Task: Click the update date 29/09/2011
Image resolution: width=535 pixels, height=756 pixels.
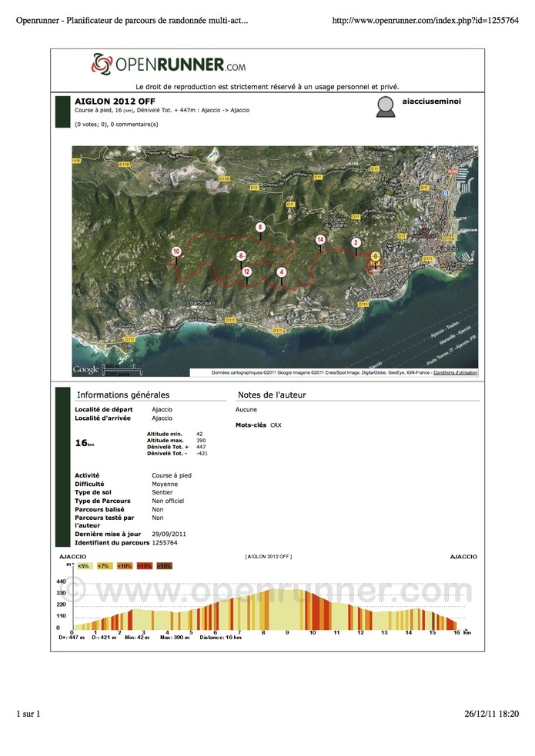Action: point(169,535)
